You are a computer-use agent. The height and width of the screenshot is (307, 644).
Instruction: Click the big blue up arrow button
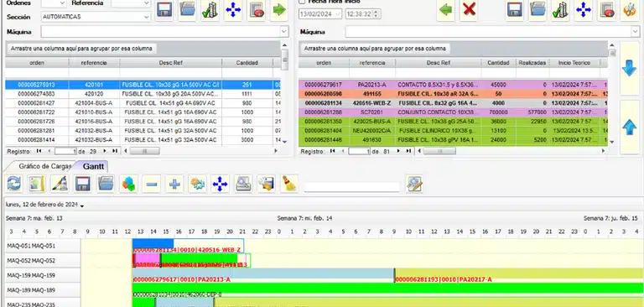[x=629, y=127]
